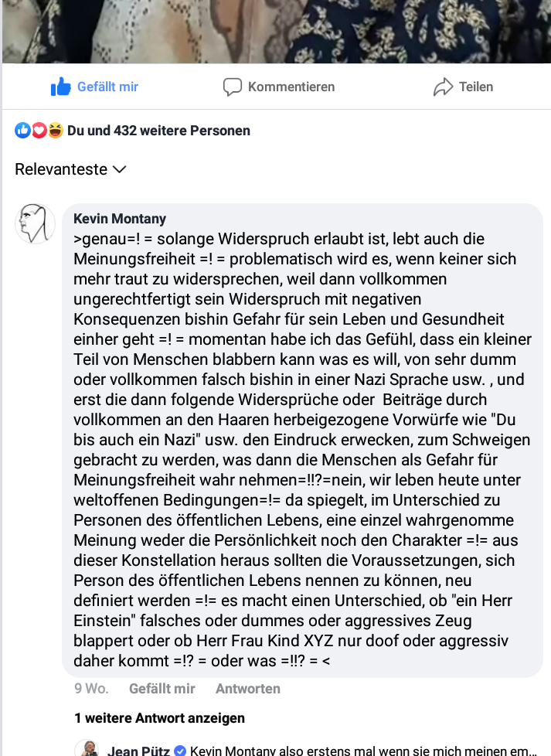Select the Kommentieren action
The image size is (551, 756).
tap(279, 87)
